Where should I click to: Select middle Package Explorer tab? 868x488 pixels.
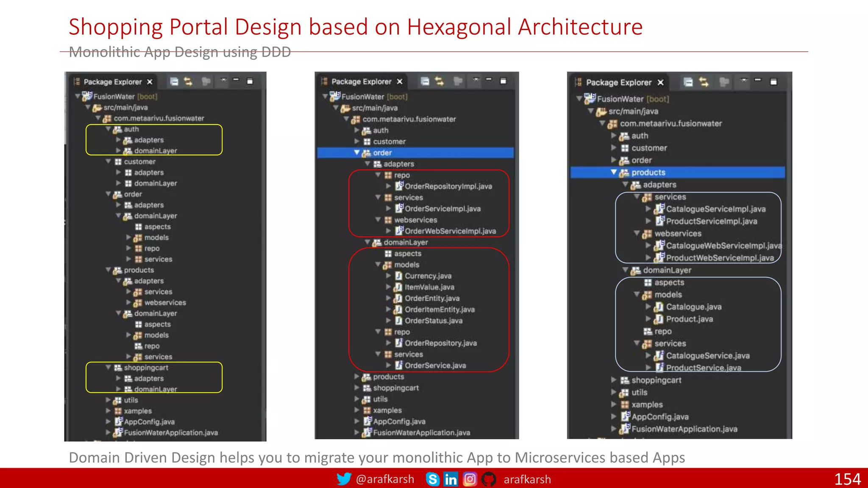(x=361, y=81)
